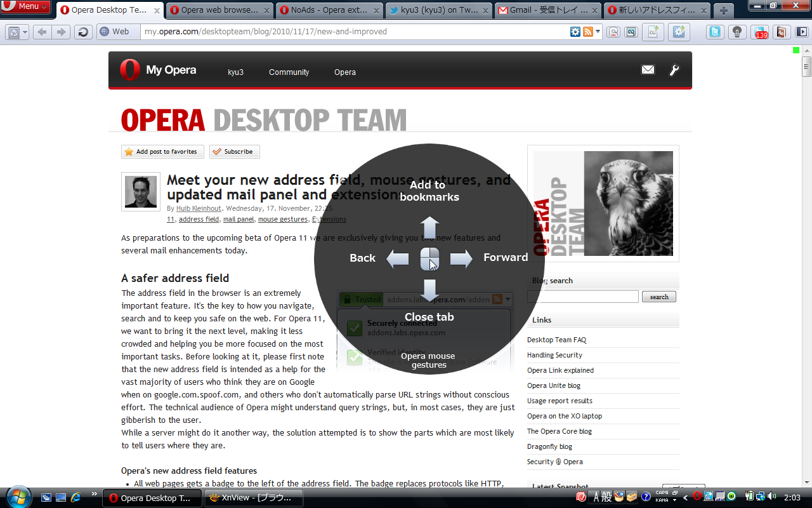Click the dictionary book extension icon

pyautogui.click(x=781, y=32)
